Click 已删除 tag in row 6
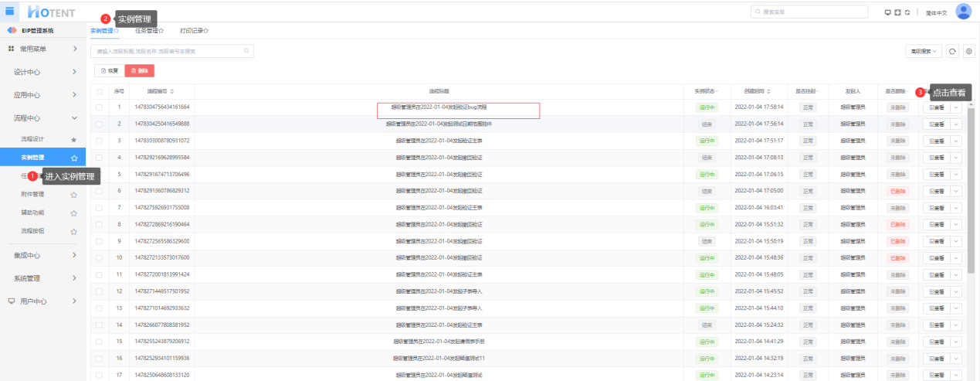Screen dimensions: 980x381 tap(898, 190)
